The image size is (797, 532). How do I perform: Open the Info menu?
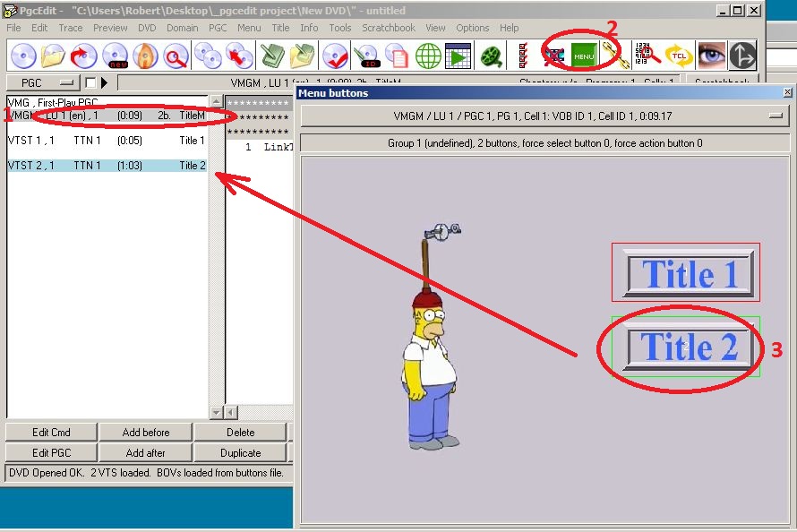click(x=309, y=28)
